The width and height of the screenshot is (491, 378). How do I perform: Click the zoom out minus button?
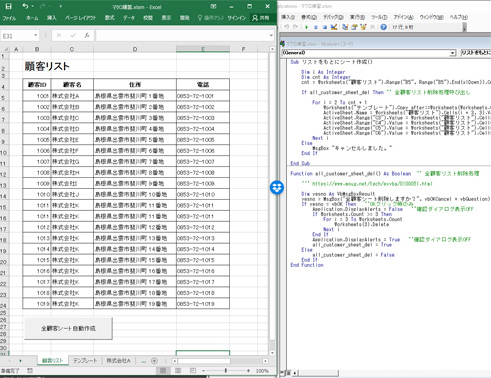click(x=203, y=371)
